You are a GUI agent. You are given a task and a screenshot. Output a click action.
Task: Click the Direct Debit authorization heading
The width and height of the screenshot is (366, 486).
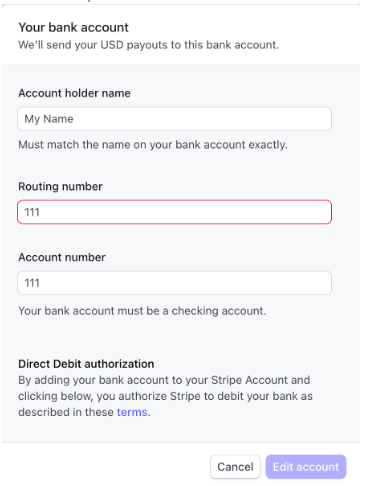86,364
